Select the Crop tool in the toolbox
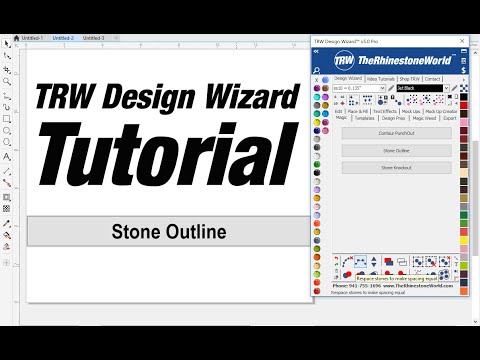Screen dimensions: 480x360 (7, 69)
